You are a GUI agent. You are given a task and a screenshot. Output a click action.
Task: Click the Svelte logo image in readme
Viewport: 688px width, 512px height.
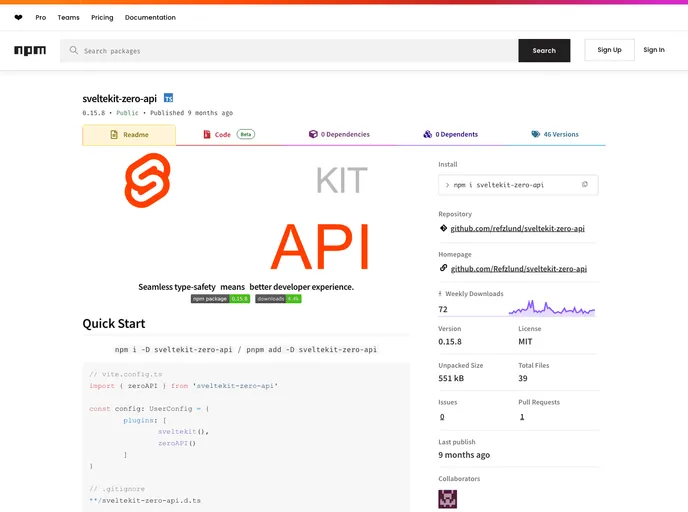[x=147, y=180]
